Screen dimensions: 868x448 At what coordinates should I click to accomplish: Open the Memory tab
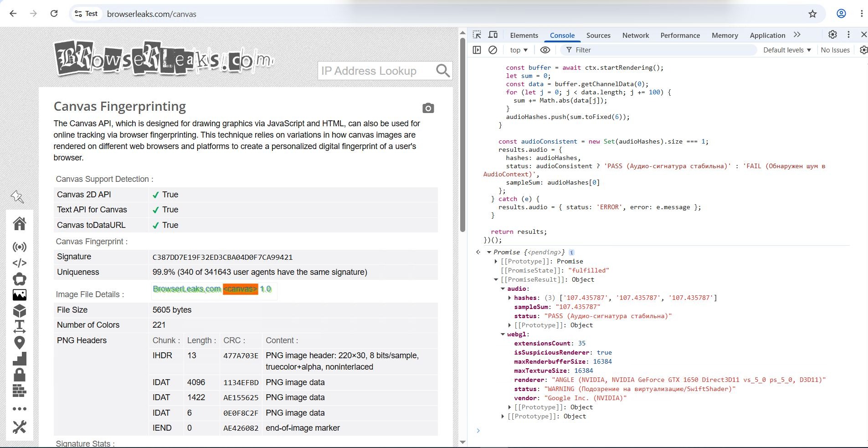[x=724, y=36]
